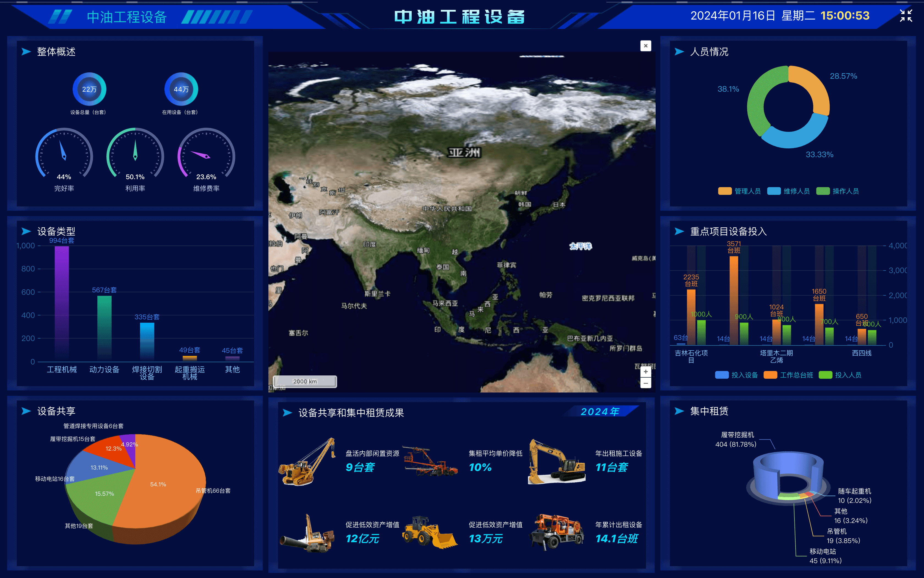Click the 移动电站 45 (9.11%) label
924x578 pixels.
pyautogui.click(x=826, y=556)
